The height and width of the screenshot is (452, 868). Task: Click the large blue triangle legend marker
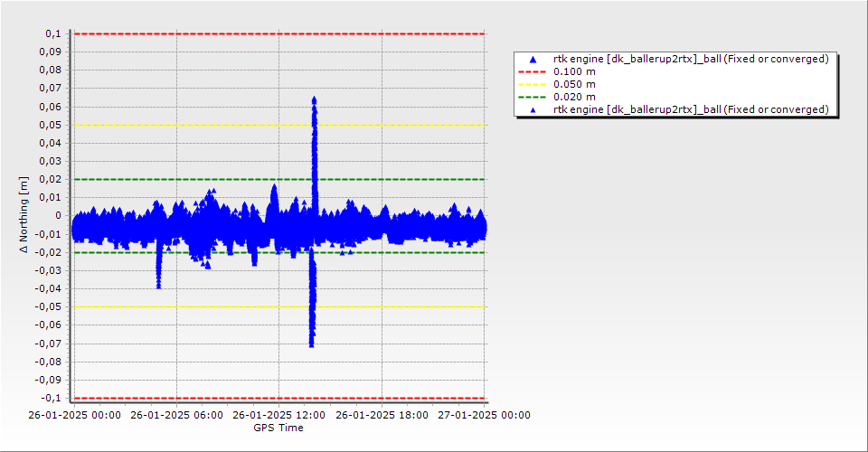(x=533, y=59)
